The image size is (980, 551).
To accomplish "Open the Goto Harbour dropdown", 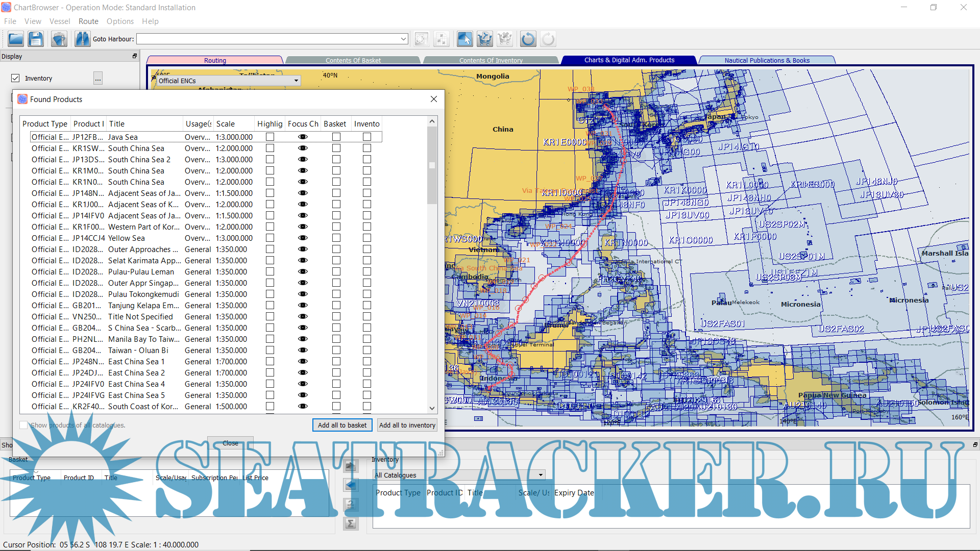I will [403, 39].
